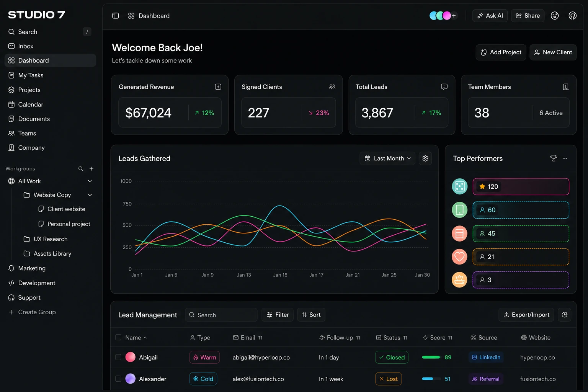Toggle the select-all checkbox in Name header
This screenshot has width=588, height=392.
click(x=118, y=338)
